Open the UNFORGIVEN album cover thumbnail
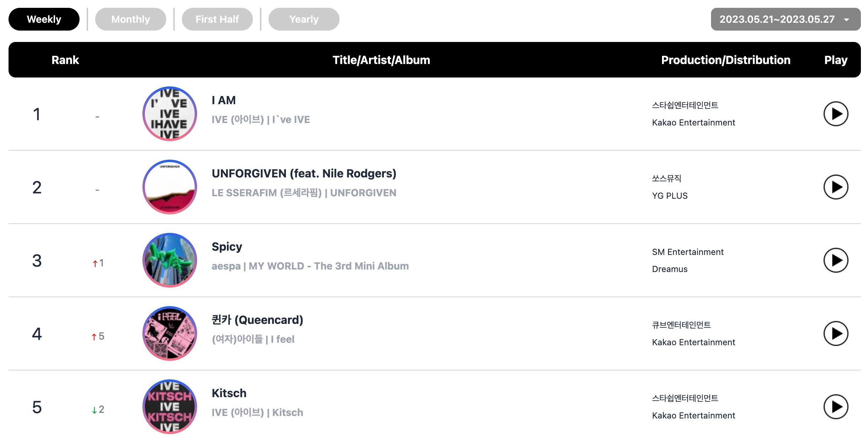Screen dimensions: 868x443 pyautogui.click(x=170, y=187)
